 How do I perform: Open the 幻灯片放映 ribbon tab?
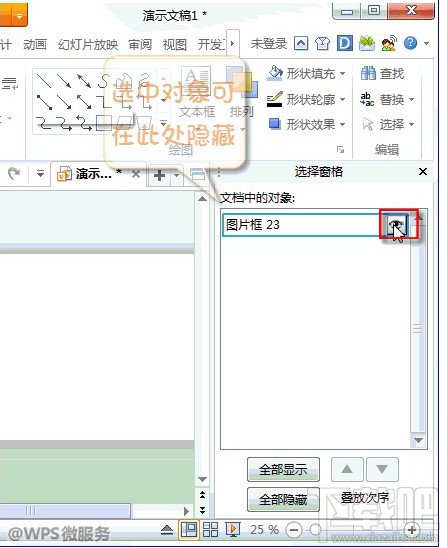88,44
